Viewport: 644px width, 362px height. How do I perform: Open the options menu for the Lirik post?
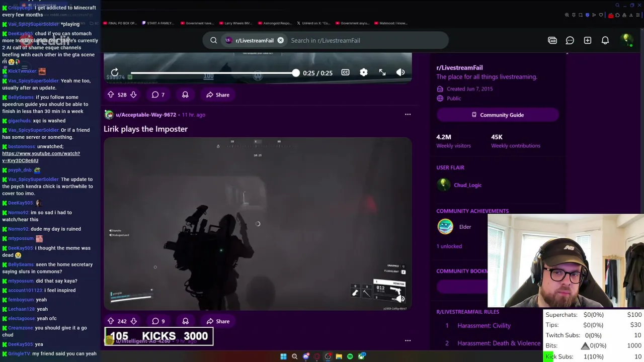click(408, 115)
